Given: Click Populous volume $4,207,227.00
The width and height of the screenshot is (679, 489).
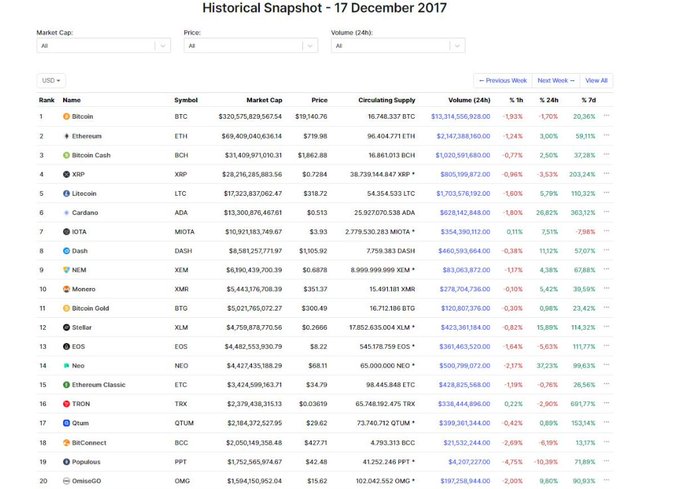Looking at the screenshot, I should (x=469, y=462).
